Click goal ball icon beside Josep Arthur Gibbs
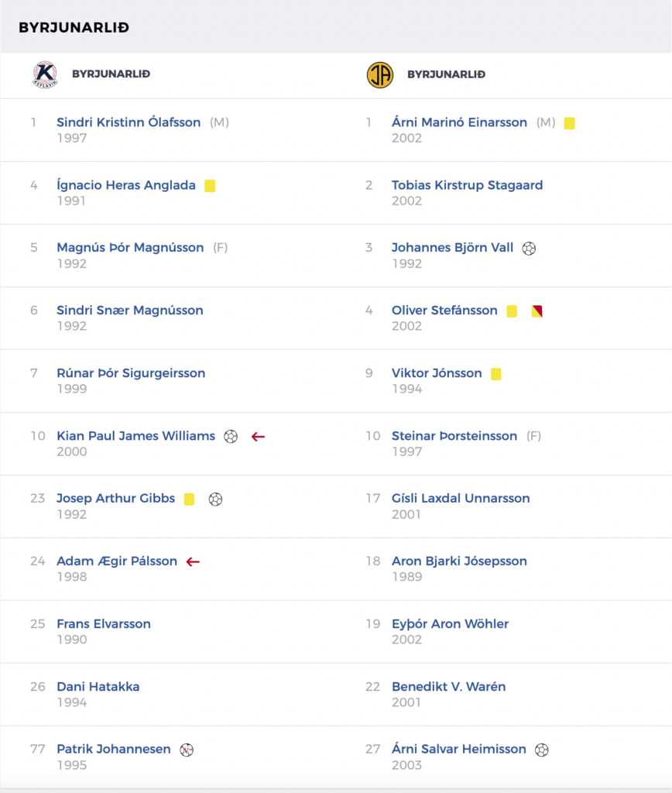672x793 pixels. click(215, 499)
